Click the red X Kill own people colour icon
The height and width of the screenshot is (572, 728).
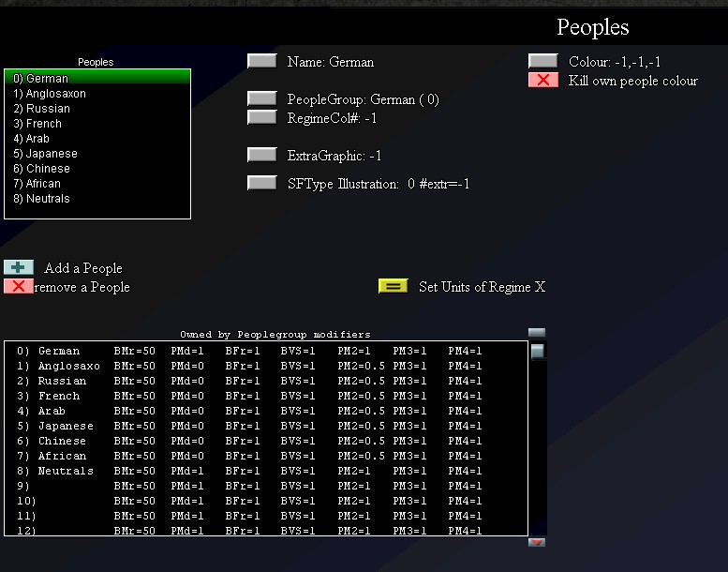(x=543, y=80)
